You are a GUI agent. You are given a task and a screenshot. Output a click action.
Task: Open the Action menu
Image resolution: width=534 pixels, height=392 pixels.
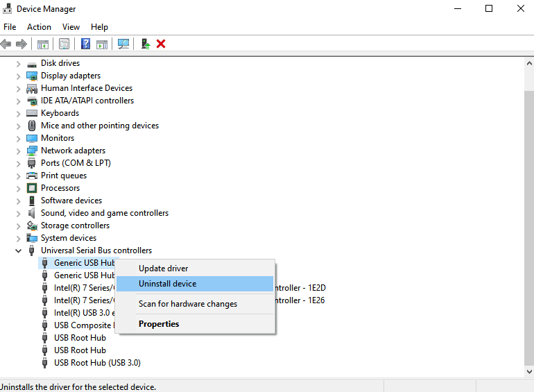coord(39,27)
